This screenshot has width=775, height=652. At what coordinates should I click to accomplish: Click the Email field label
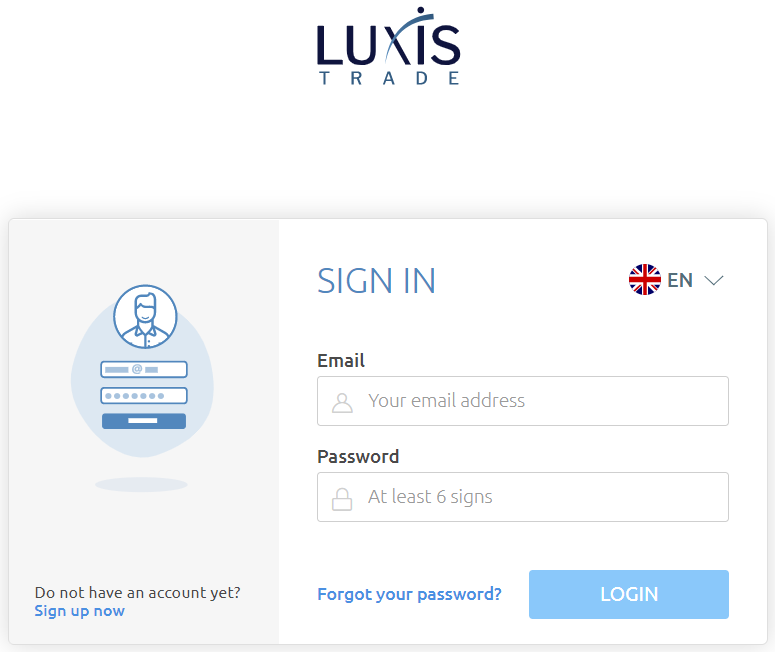(x=341, y=360)
